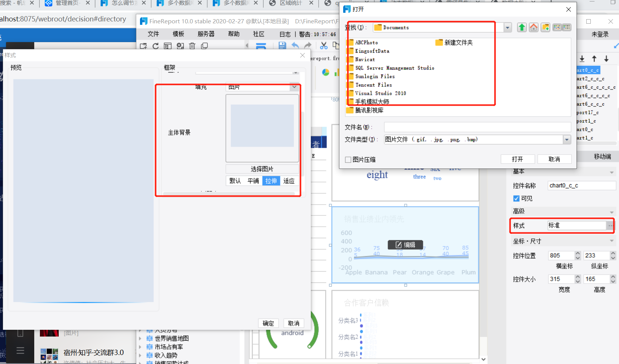This screenshot has height=364, width=619.
Task: Click the 编辑 edit overlay on the chart
Action: coord(405,245)
